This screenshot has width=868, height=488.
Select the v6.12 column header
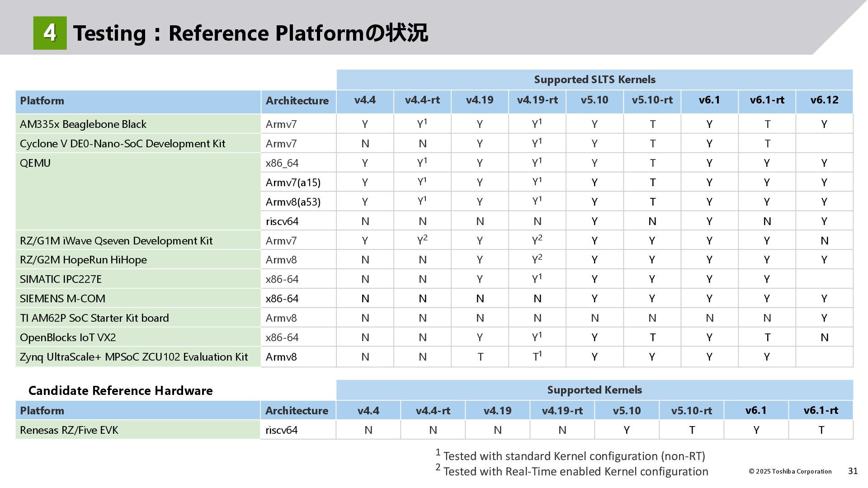coord(824,100)
